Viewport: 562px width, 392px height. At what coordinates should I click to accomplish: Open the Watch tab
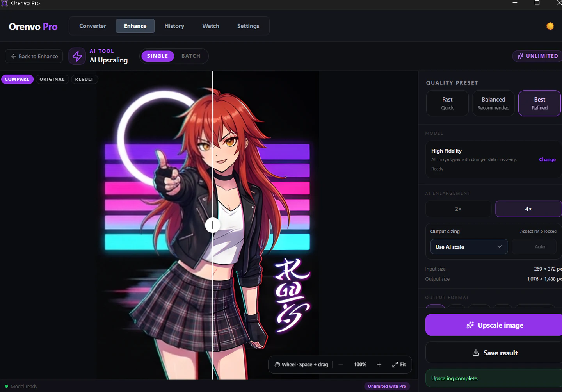[x=211, y=26]
